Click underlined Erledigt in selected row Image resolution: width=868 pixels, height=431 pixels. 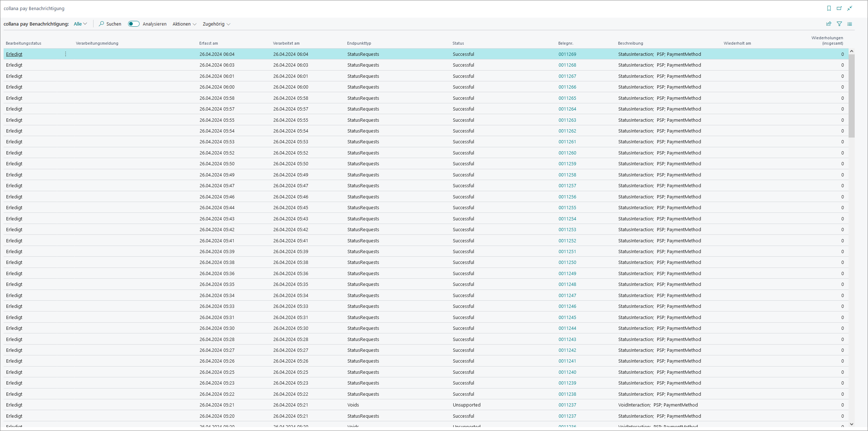click(x=14, y=54)
